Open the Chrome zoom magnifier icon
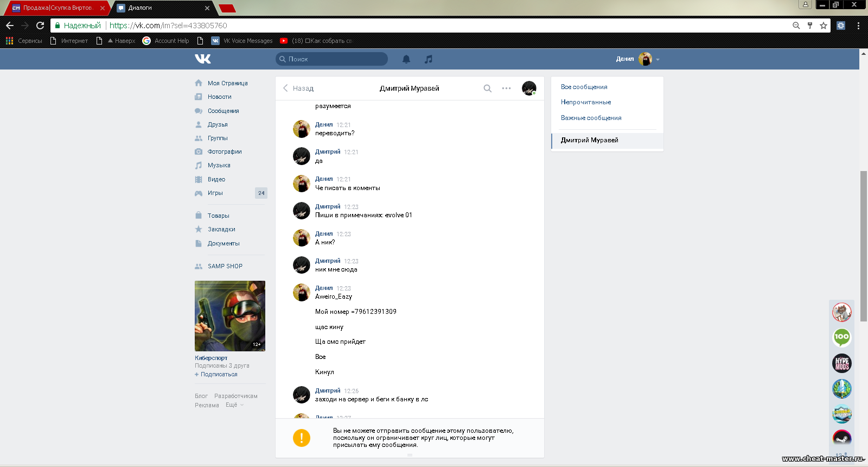The height and width of the screenshot is (467, 868). pyautogui.click(x=796, y=26)
